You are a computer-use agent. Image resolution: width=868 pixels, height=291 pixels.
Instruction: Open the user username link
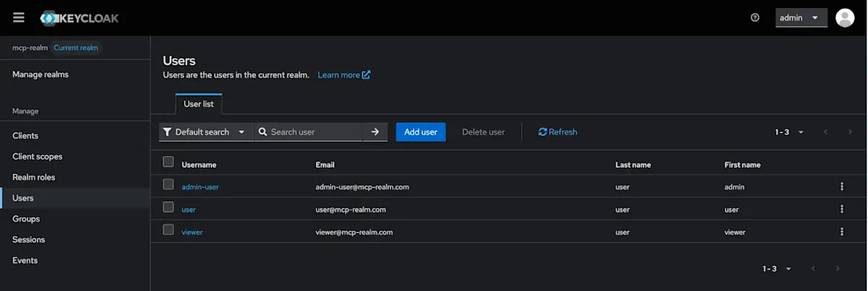click(x=189, y=209)
